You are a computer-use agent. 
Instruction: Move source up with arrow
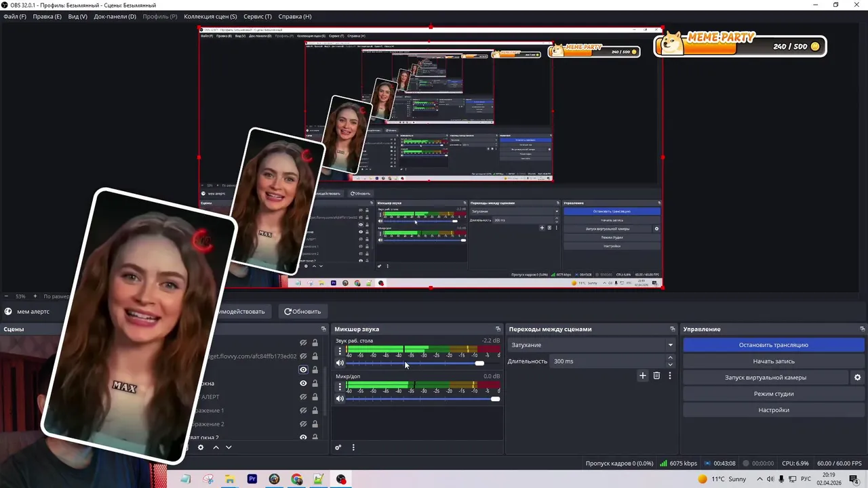216,447
